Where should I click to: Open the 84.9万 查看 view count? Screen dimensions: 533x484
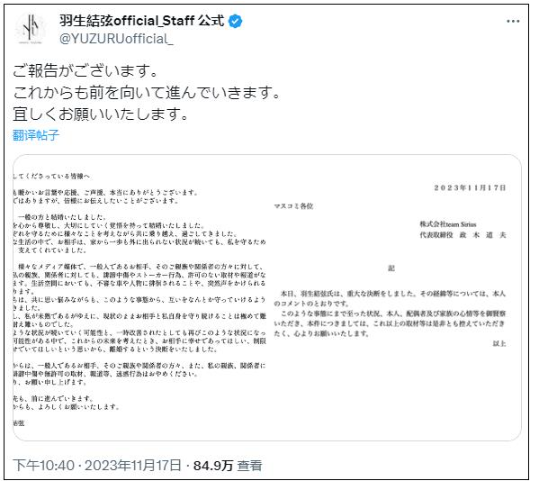tap(227, 465)
